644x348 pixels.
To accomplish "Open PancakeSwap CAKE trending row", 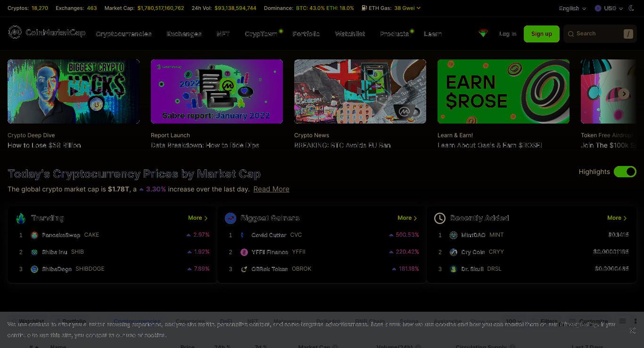I will [112, 235].
